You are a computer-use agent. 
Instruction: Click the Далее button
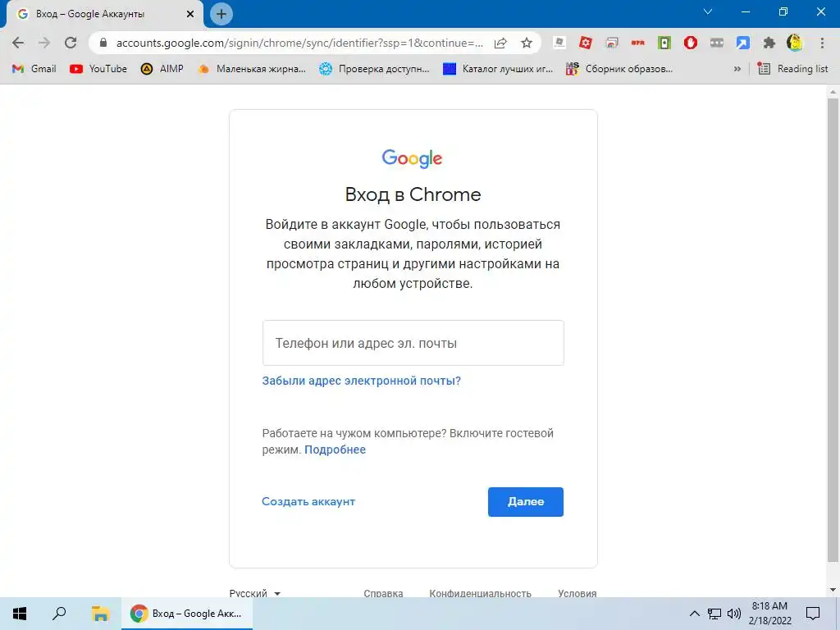[526, 502]
